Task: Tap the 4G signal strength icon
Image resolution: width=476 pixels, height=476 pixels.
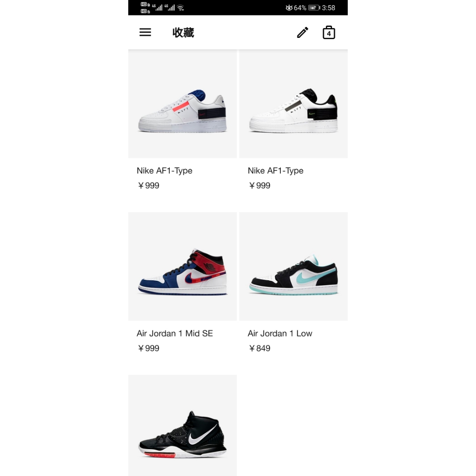Action: [157, 7]
